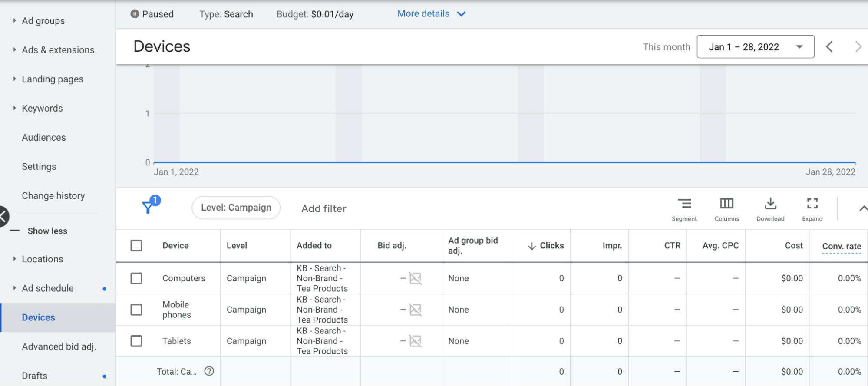Expand Keywords in sidebar
The image size is (868, 386).
[x=14, y=108]
